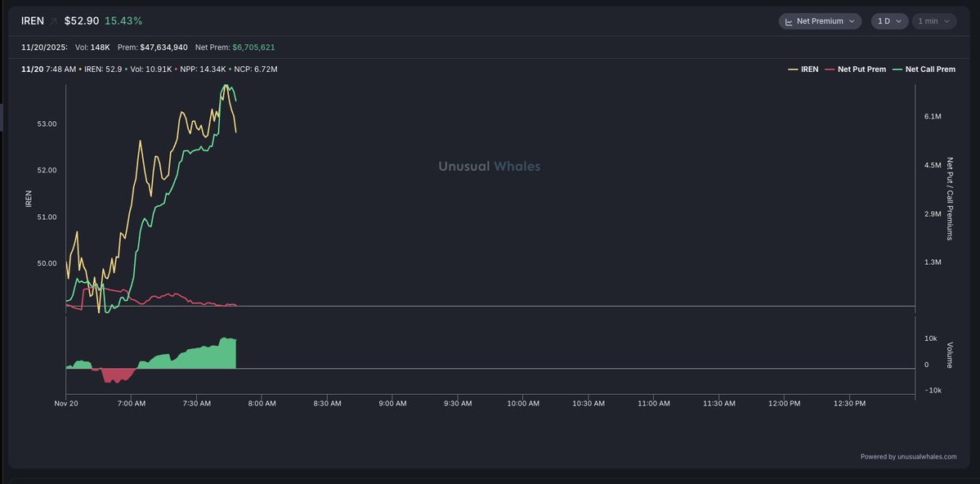980x484 pixels.
Task: Open the Powered by unusualwhales.com link
Action: tap(908, 457)
